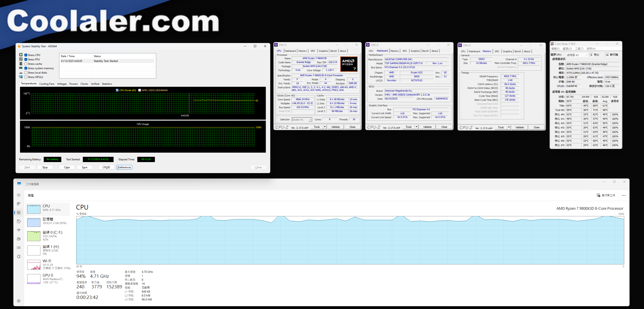Open Details list icon in Task Manager
This screenshot has width=644, height=309.
click(x=18, y=248)
